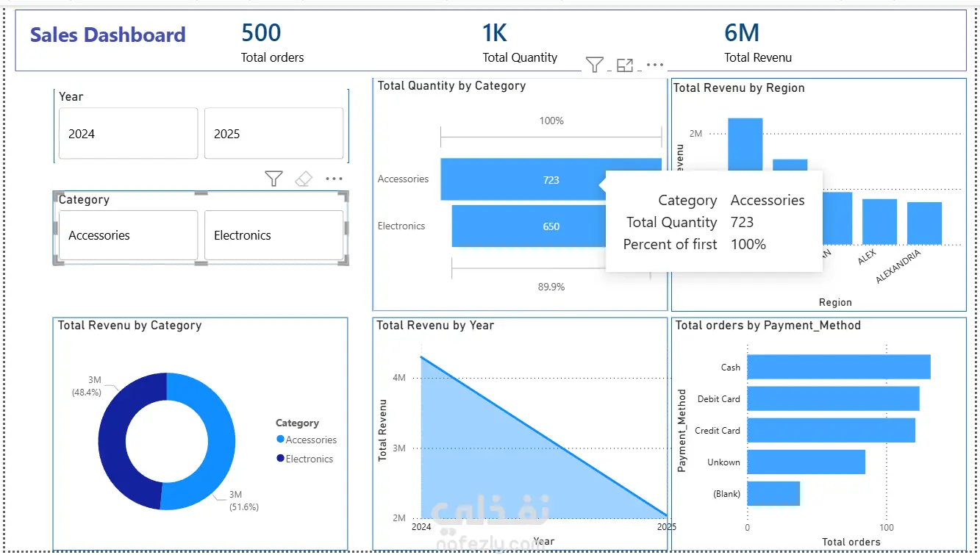
Task: Click the Payment_Method axis title
Action: click(x=682, y=430)
